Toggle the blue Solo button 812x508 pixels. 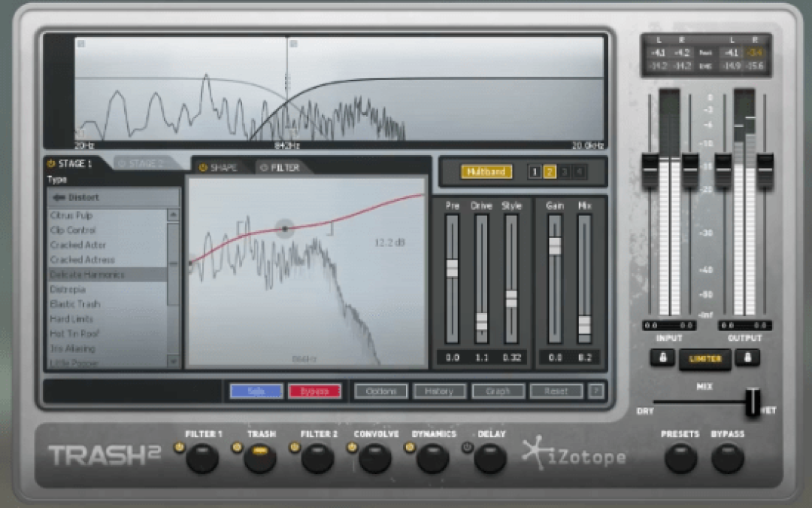(256, 391)
